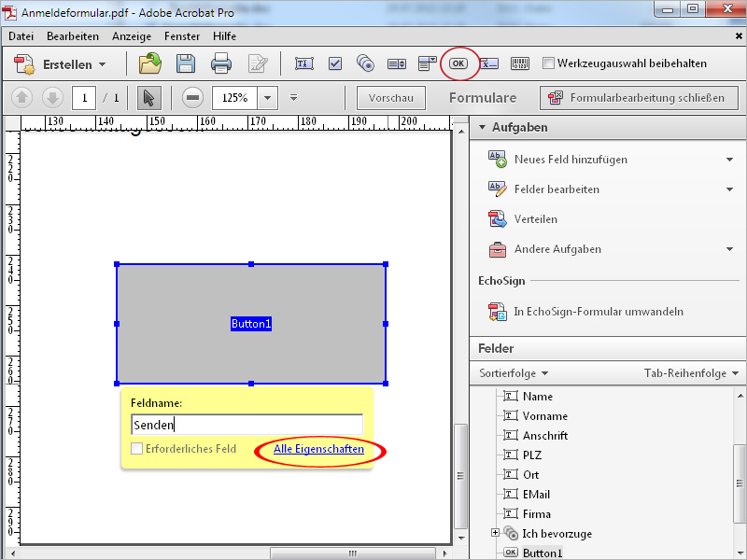The image size is (747, 560).
Task: Check the Erforderliches Feld checkbox
Action: [136, 449]
